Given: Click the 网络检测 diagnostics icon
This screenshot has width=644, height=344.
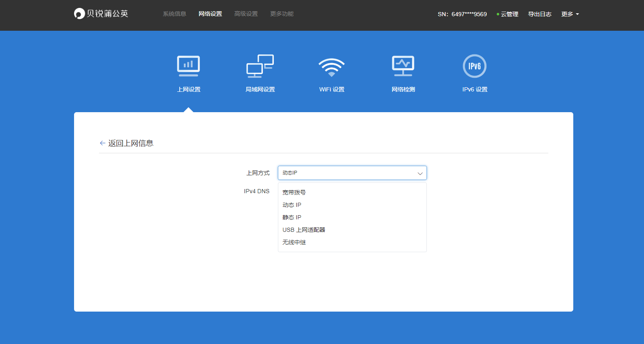Looking at the screenshot, I should coord(403,66).
